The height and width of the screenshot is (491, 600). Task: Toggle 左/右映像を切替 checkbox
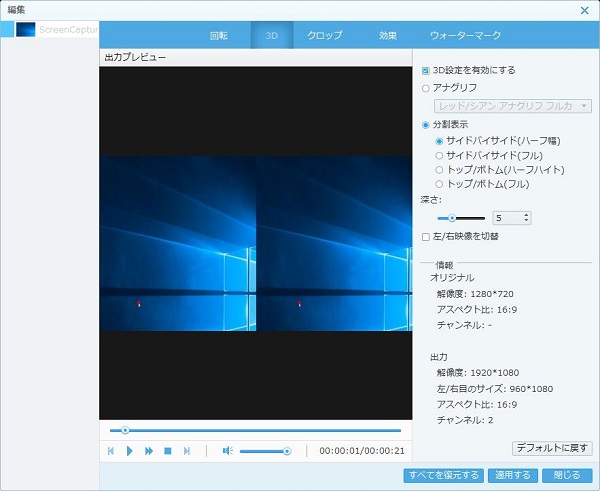coord(426,237)
